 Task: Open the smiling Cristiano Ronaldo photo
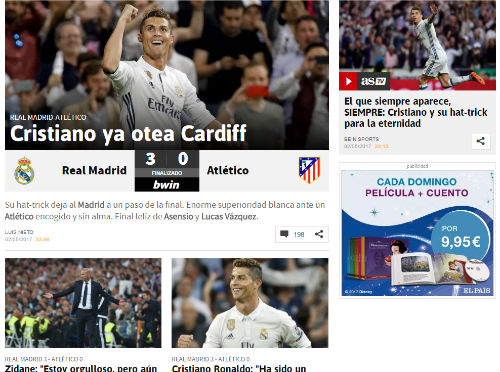250,303
